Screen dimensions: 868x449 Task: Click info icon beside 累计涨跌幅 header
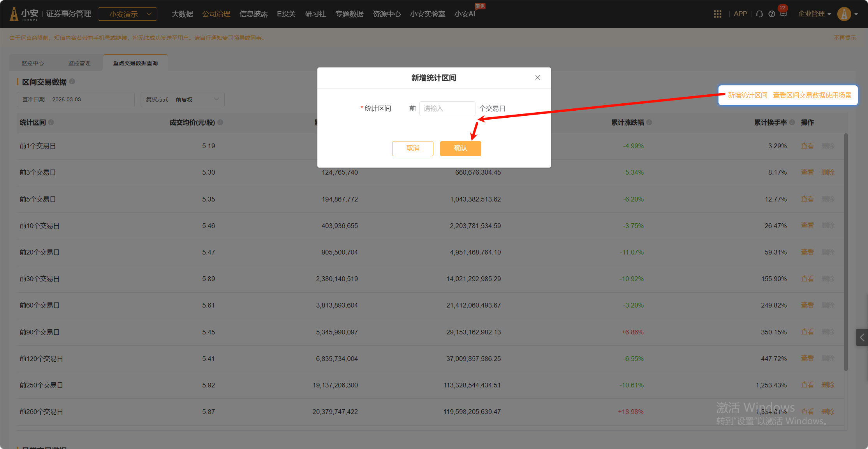[649, 122]
